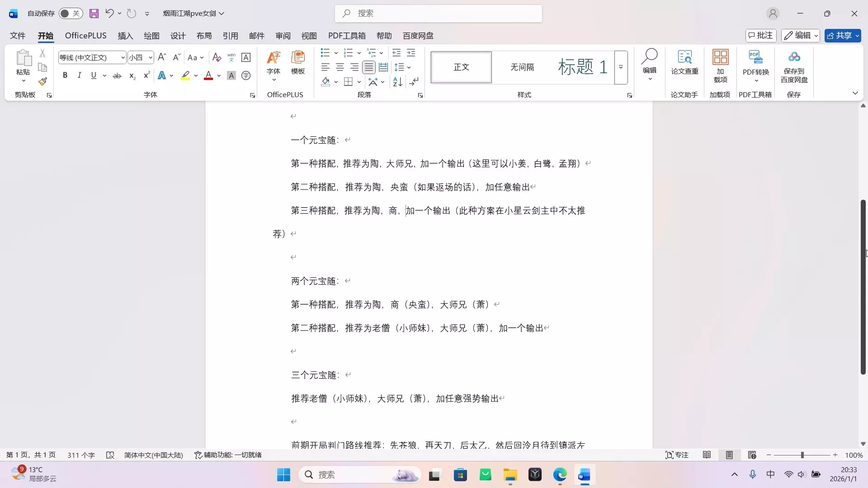Click the 批注 button
The height and width of the screenshot is (488, 868).
click(x=761, y=36)
